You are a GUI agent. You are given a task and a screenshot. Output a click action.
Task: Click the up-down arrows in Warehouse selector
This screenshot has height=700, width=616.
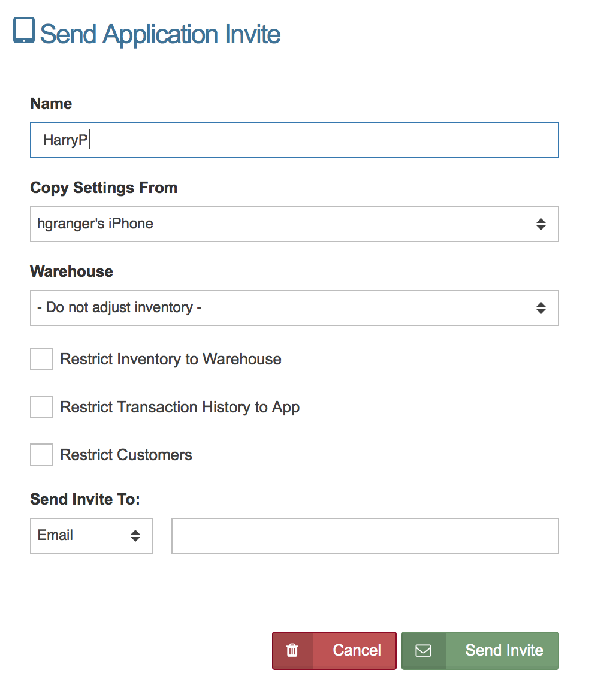[540, 308]
